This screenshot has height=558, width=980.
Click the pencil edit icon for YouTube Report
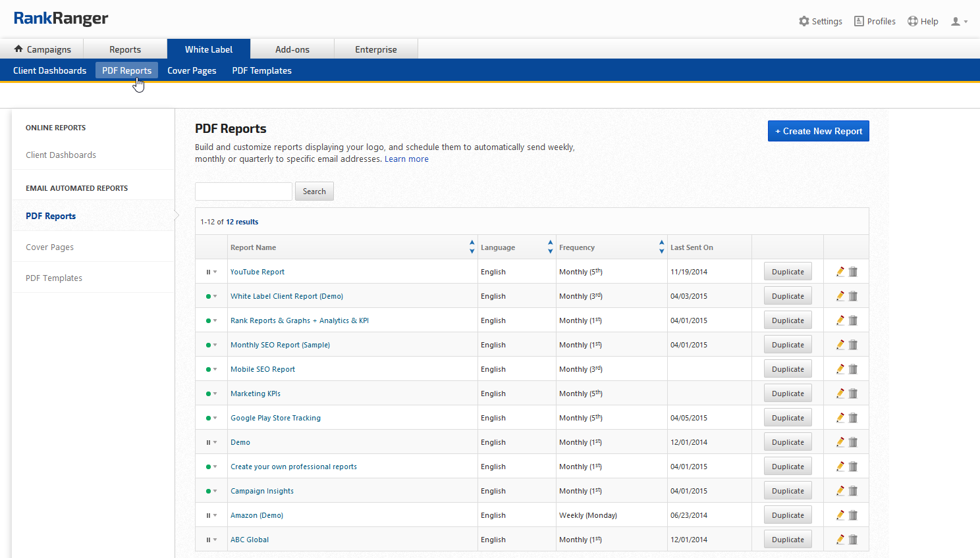pyautogui.click(x=840, y=272)
